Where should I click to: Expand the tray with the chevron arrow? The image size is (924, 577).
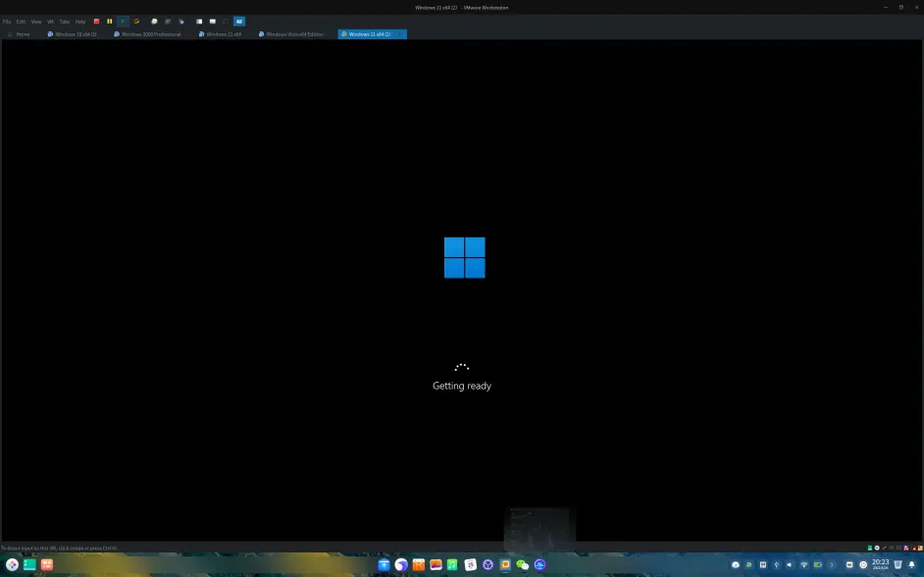(x=832, y=564)
